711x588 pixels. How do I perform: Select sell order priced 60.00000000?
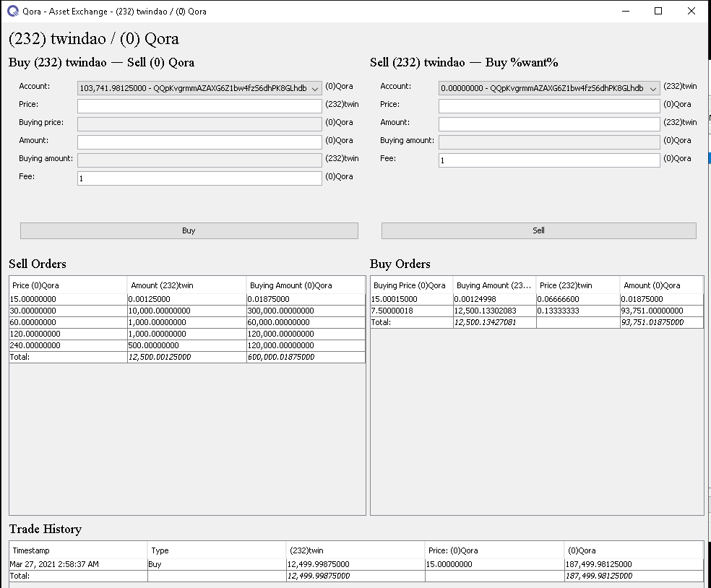click(x=187, y=322)
